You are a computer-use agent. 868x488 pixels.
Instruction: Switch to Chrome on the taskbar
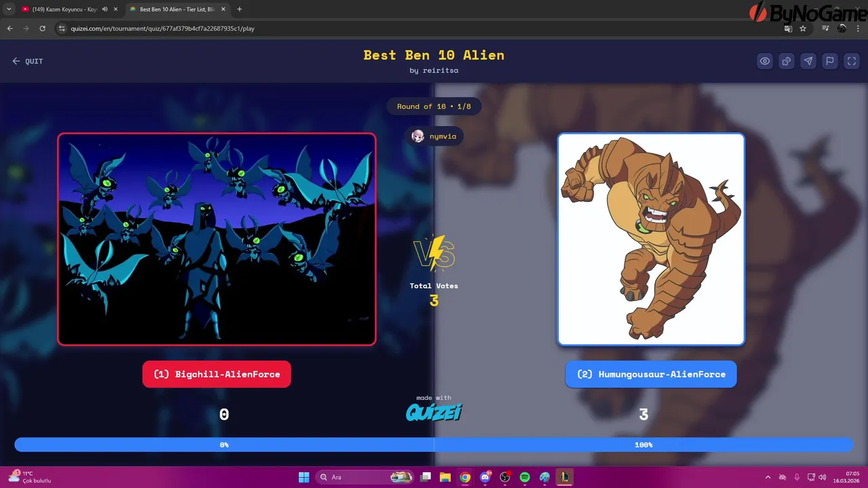(465, 477)
